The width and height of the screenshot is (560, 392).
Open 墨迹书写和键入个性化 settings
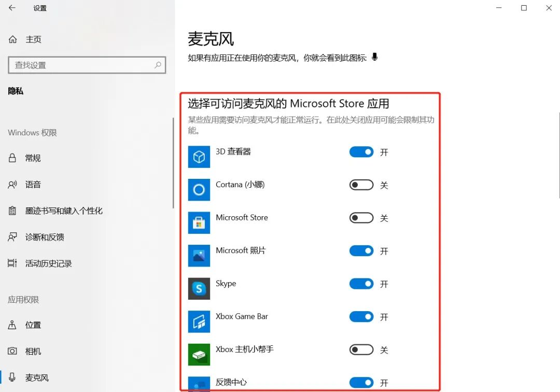tap(64, 211)
